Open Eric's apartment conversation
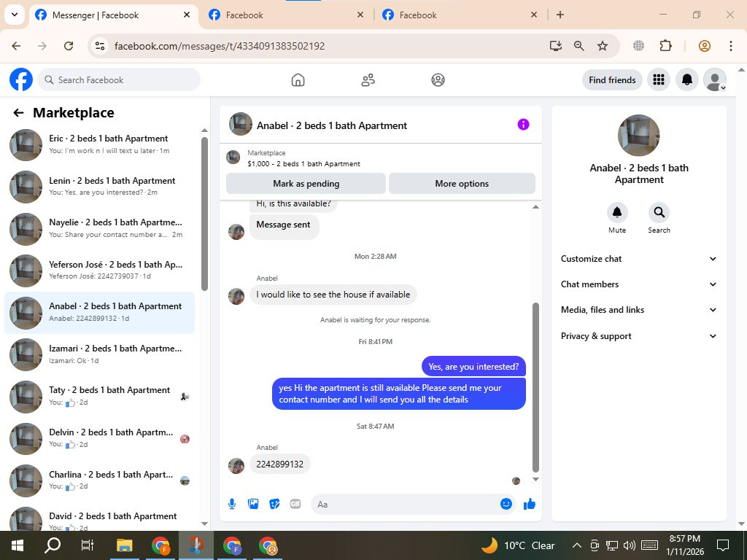The image size is (747, 560). pyautogui.click(x=99, y=144)
